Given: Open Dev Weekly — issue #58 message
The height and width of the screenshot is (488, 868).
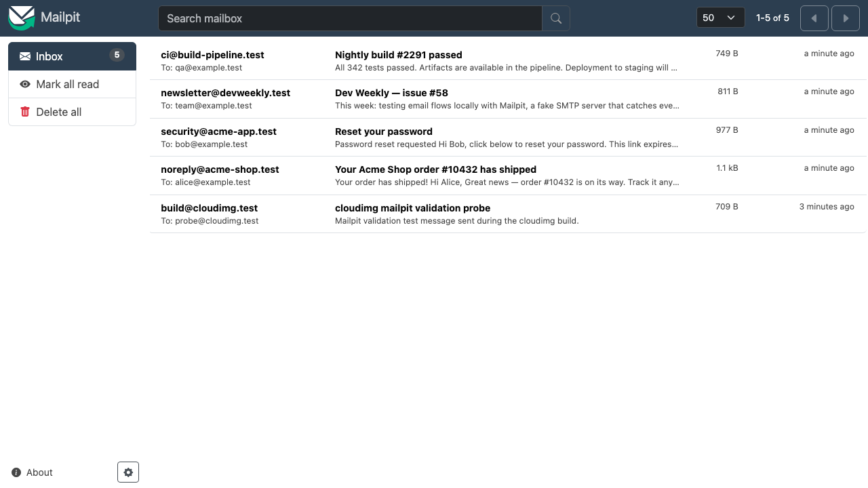Looking at the screenshot, I should click(508, 99).
